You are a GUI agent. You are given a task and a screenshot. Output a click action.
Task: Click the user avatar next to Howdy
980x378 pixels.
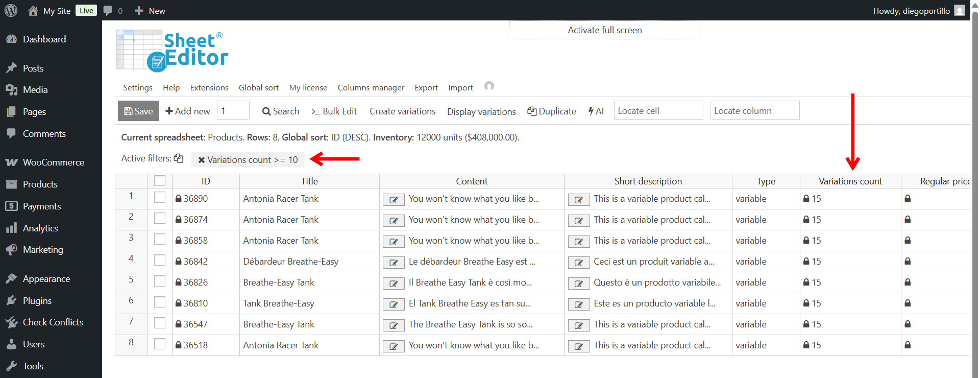[960, 11]
